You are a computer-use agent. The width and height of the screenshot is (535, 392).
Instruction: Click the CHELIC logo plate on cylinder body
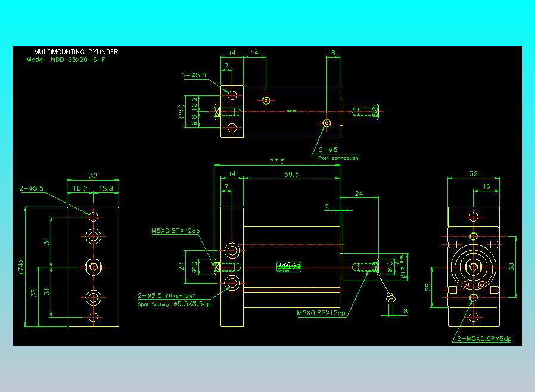coord(289,267)
